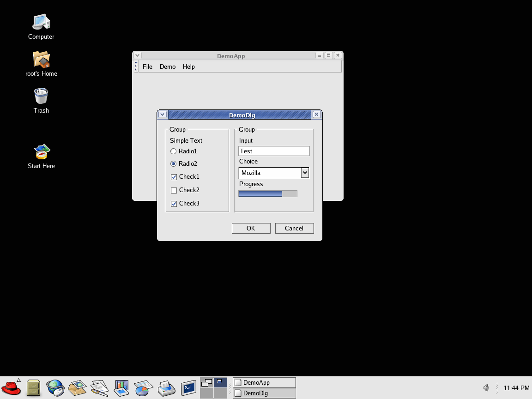Launch the word processor panel icon
This screenshot has height=399, width=532.
(99, 388)
